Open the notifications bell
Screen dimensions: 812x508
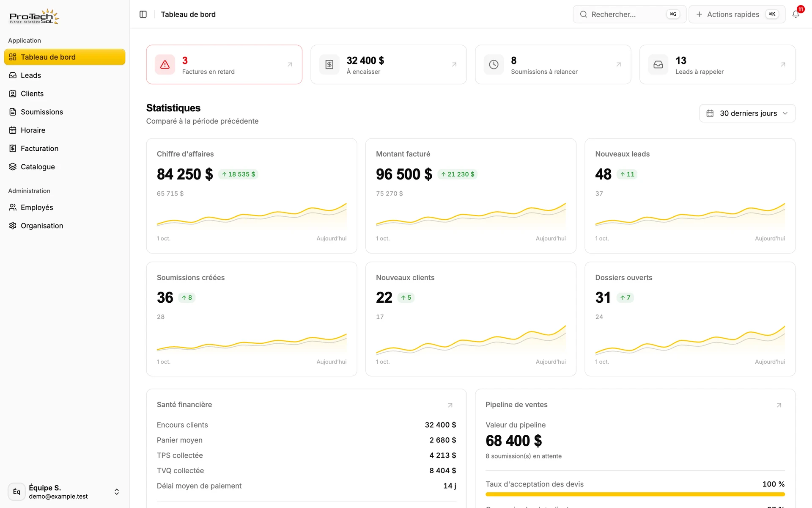pyautogui.click(x=796, y=14)
